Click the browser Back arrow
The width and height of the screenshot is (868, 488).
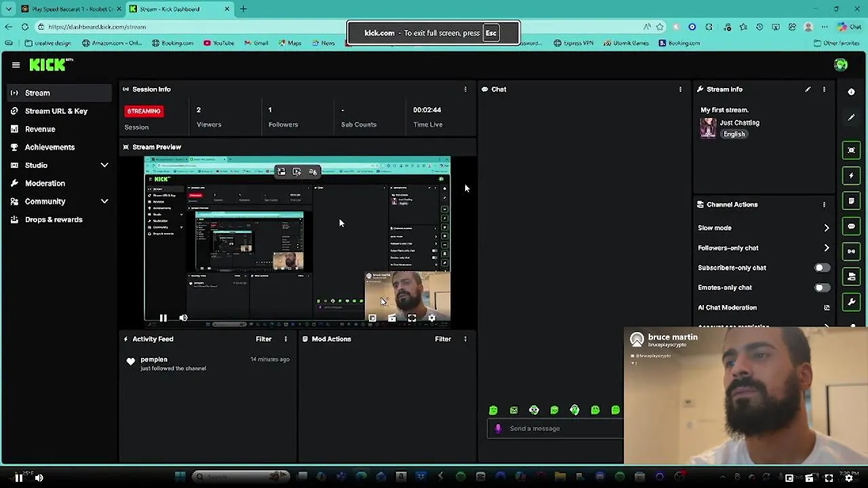click(8, 27)
